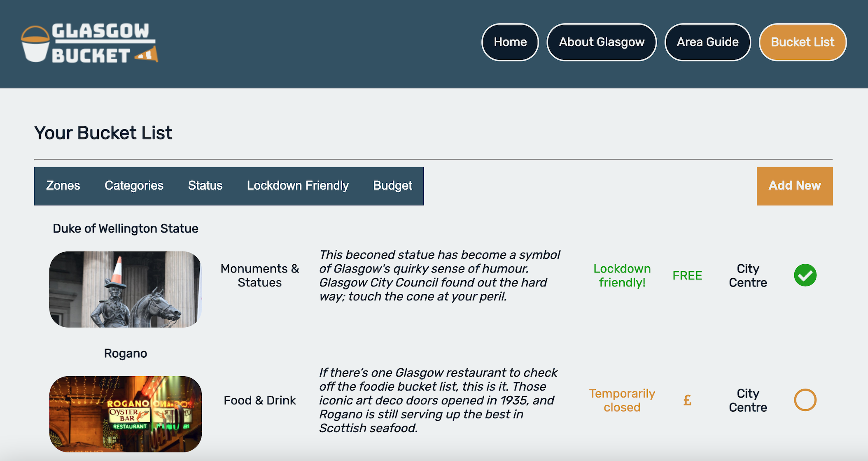Expand the Categories filter dropdown
Viewport: 868px width, 461px height.
tap(134, 185)
